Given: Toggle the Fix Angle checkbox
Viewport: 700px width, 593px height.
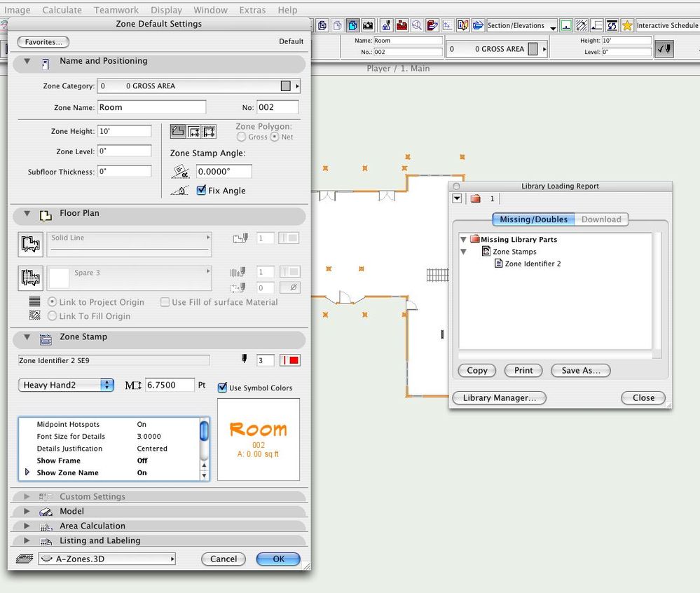Looking at the screenshot, I should [201, 190].
